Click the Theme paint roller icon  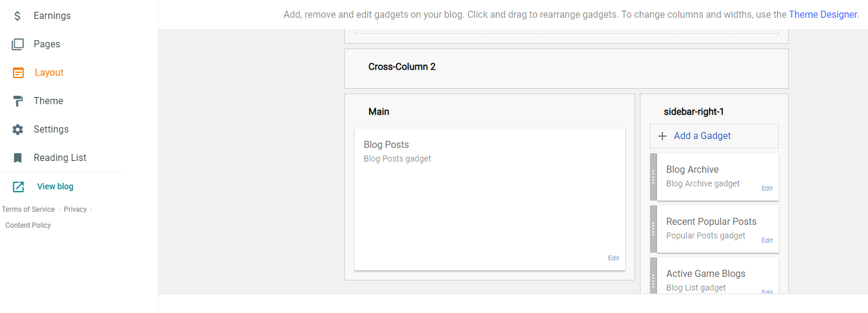point(18,101)
